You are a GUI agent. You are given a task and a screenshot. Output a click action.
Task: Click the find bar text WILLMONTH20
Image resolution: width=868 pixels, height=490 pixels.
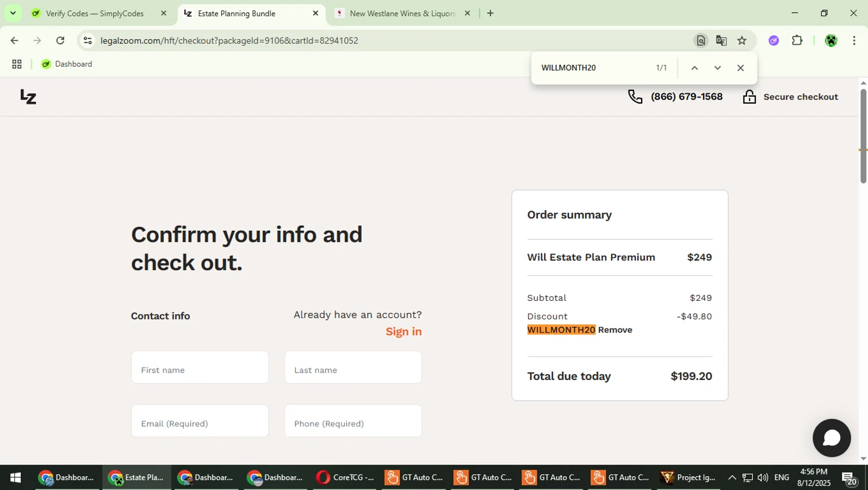click(568, 68)
